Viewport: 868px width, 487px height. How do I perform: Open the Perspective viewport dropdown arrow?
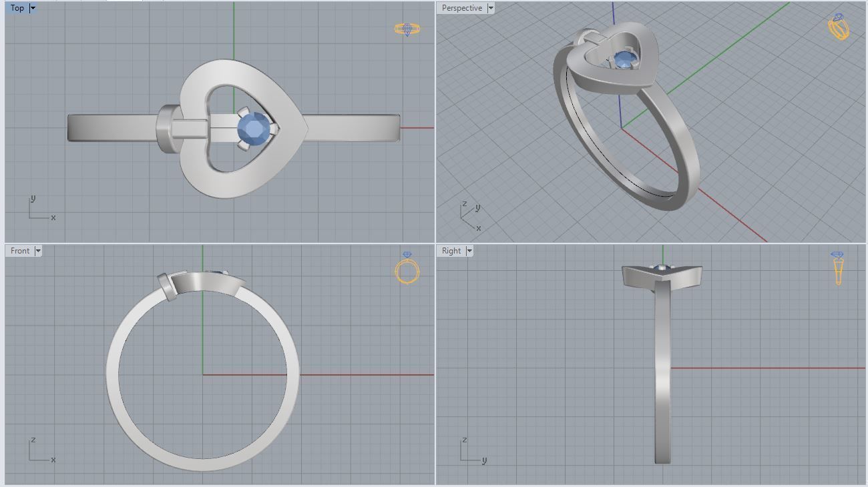click(491, 8)
